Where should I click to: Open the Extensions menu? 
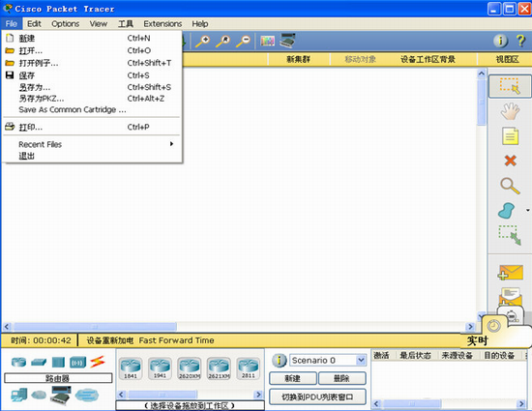tap(163, 24)
